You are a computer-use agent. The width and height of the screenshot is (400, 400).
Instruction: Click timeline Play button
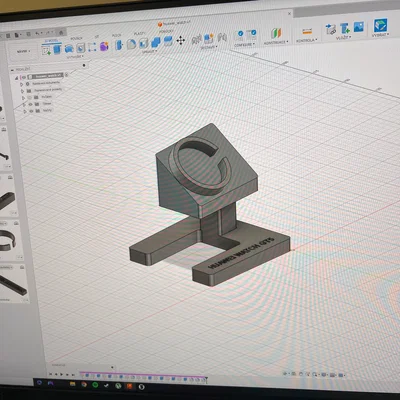(62, 375)
